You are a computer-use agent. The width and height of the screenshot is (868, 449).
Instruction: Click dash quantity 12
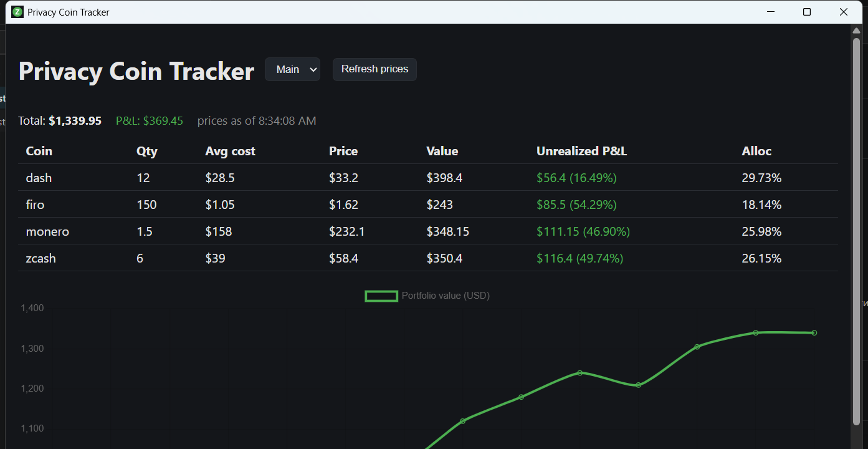[143, 178]
